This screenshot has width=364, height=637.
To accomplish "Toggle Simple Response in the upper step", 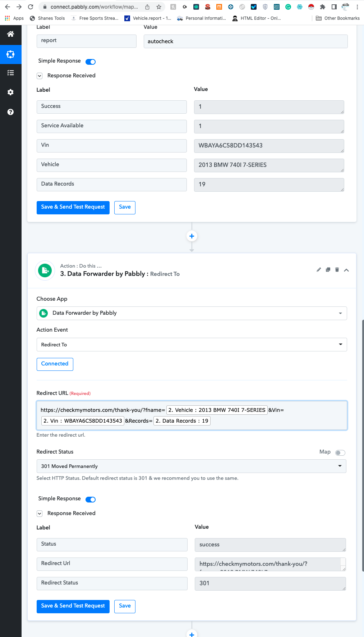I will [91, 62].
